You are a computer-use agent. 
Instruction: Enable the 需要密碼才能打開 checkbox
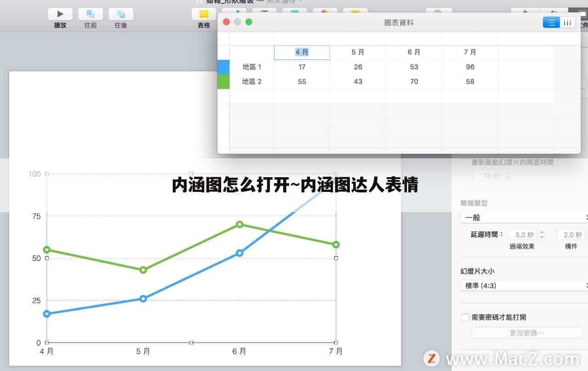click(465, 318)
